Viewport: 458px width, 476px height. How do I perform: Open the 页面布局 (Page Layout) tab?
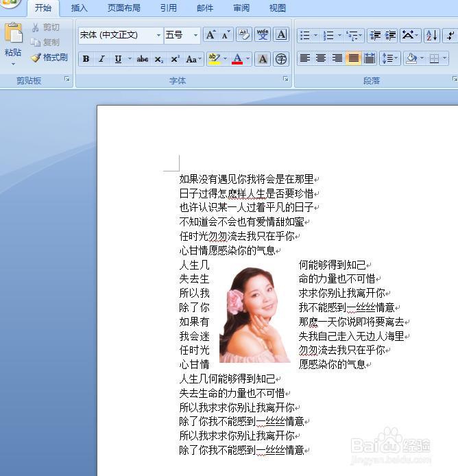124,8
